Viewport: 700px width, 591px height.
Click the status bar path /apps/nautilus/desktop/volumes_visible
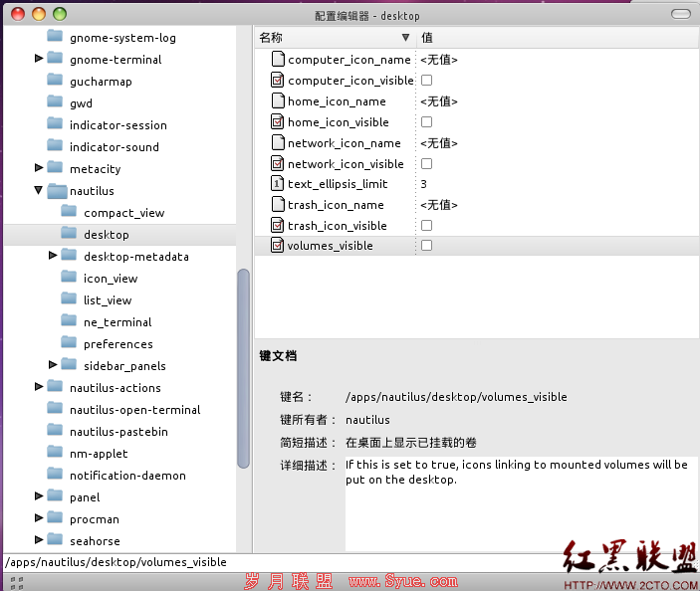coord(116,562)
